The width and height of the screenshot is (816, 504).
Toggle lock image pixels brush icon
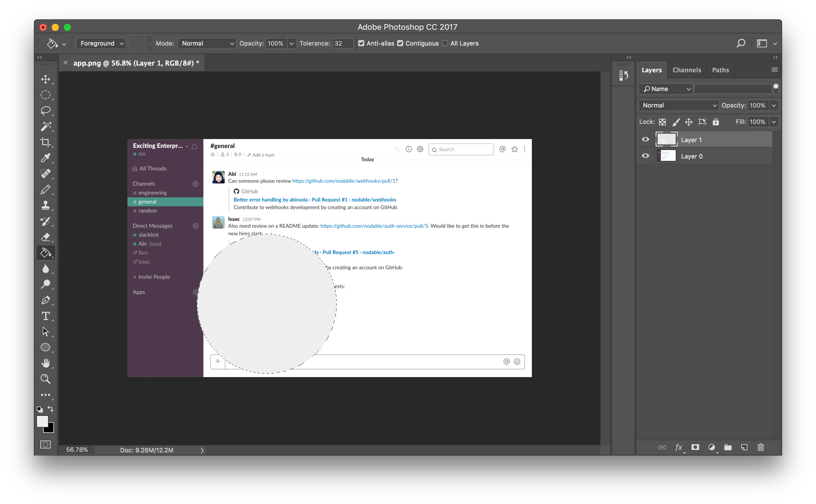(x=676, y=122)
